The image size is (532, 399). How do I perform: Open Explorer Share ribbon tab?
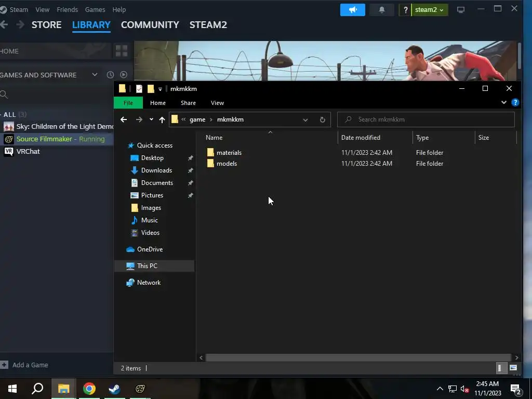click(188, 103)
